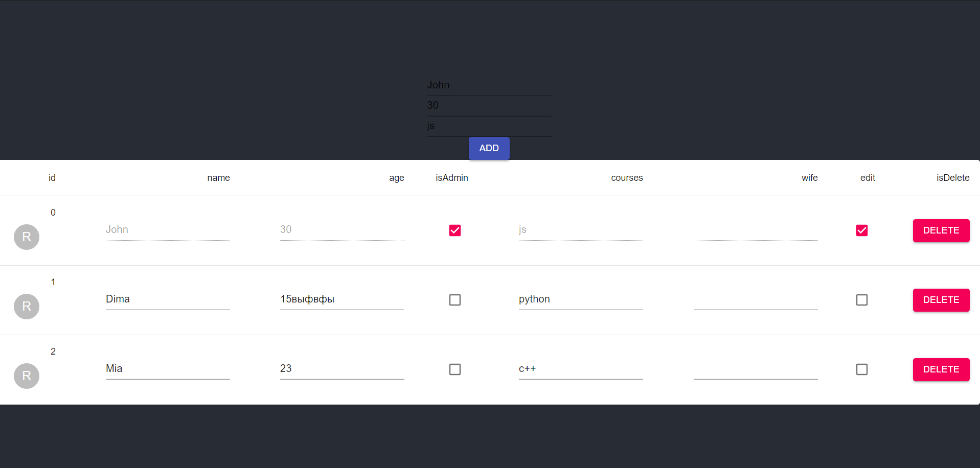
Task: Click the courses field containing python
Action: coord(580,299)
